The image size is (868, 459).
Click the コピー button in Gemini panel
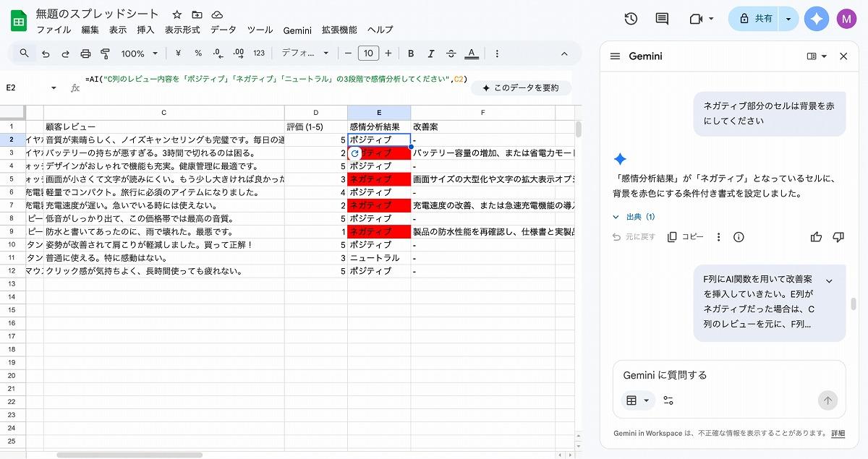(x=685, y=237)
